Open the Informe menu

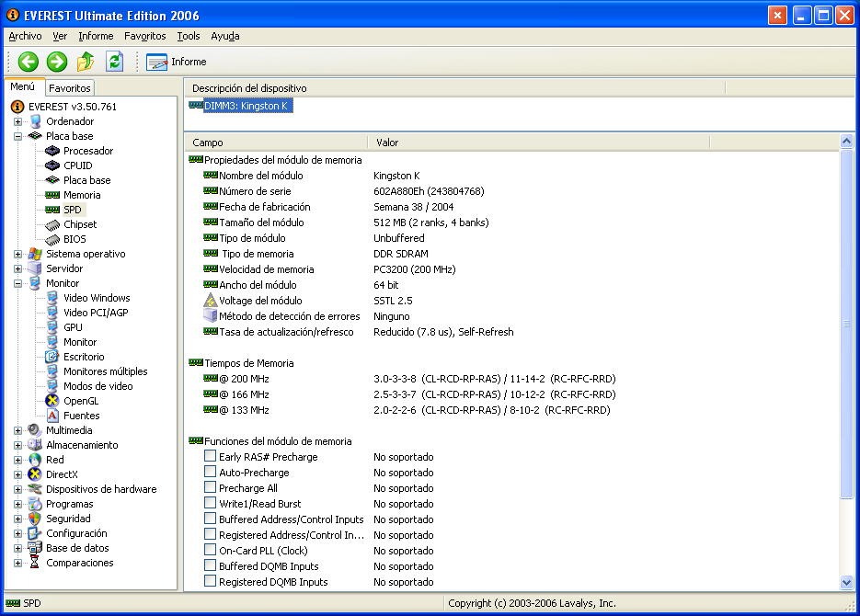96,36
